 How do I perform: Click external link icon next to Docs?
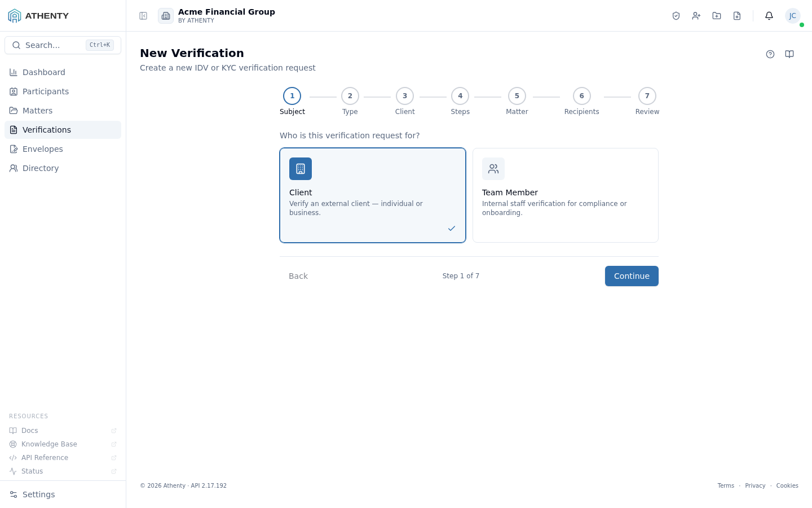[114, 431]
